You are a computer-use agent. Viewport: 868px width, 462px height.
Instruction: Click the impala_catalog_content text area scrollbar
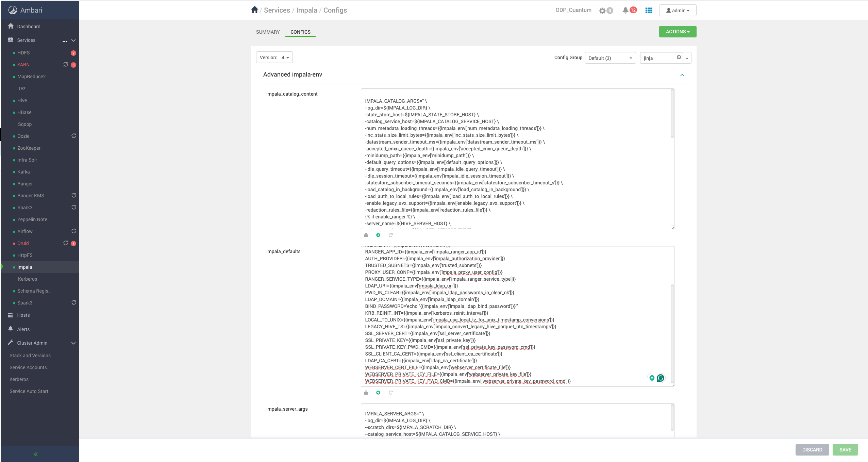(x=672, y=114)
